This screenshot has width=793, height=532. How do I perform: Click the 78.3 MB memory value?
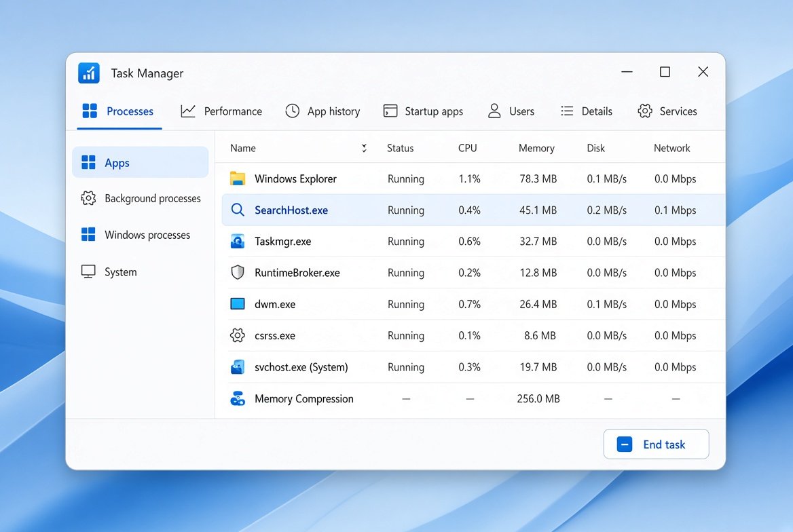click(538, 179)
